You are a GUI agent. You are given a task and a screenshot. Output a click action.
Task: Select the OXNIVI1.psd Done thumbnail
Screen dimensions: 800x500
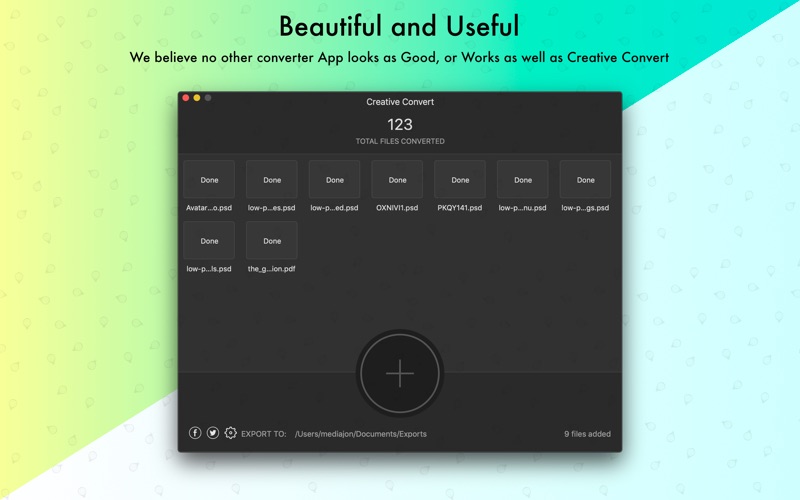[397, 180]
